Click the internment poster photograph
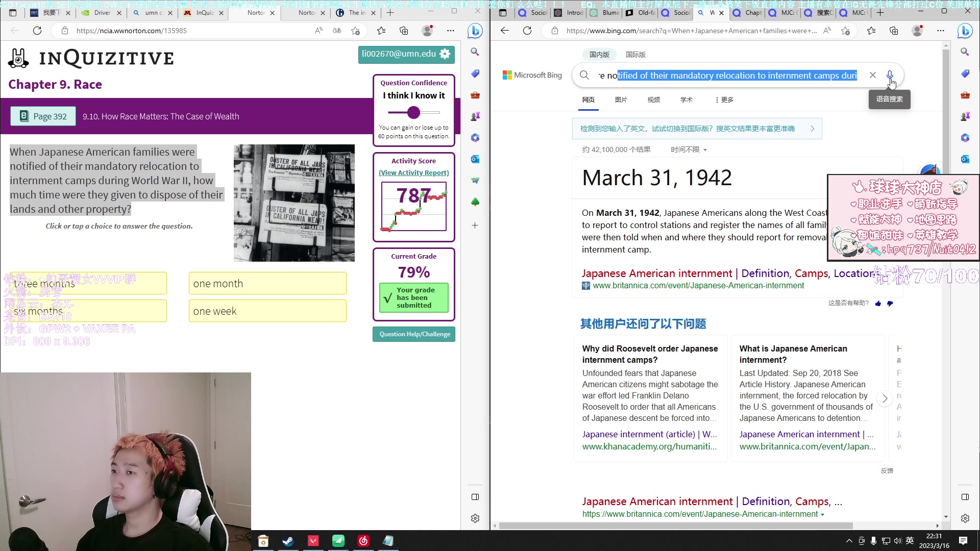980x551 pixels. [294, 203]
